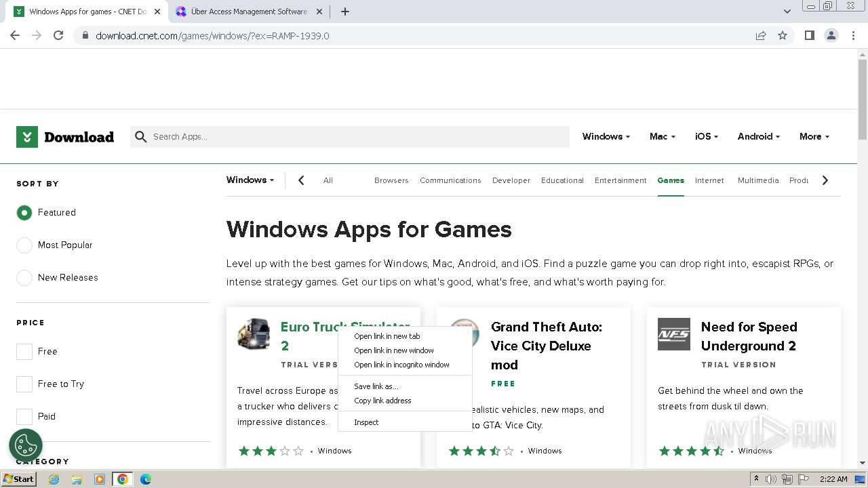Screen dimensions: 868x488
Task: Reload the current page
Action: coord(58,35)
